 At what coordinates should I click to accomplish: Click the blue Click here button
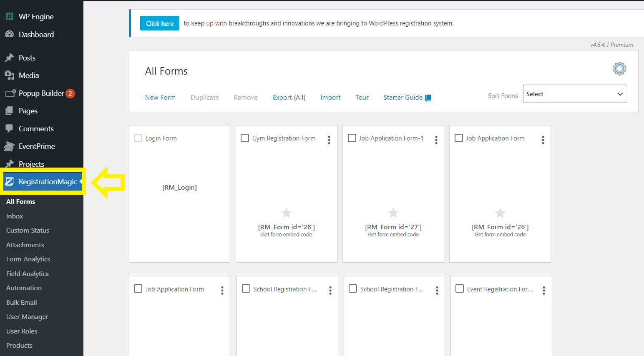pyautogui.click(x=160, y=23)
